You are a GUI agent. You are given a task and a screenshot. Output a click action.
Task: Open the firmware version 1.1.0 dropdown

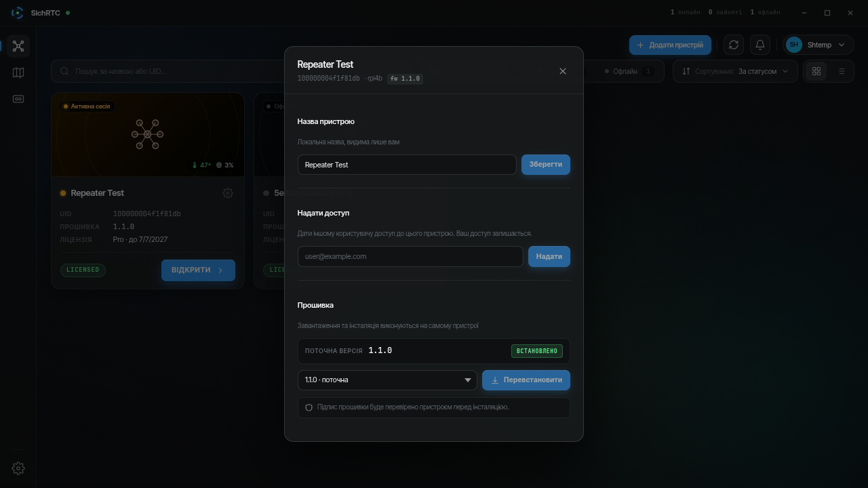click(387, 380)
